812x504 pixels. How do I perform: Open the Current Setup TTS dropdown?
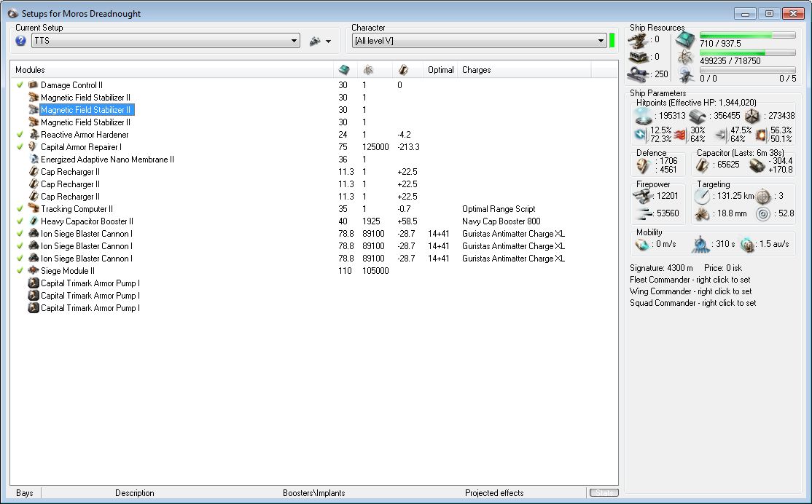(165, 41)
